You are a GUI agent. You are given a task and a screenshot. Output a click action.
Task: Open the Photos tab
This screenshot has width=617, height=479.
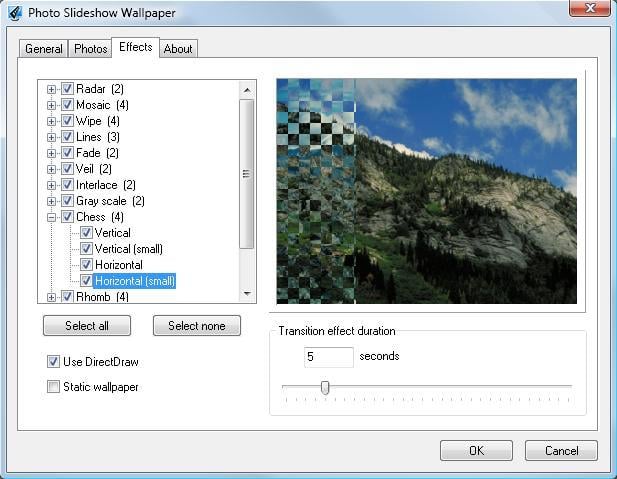90,49
